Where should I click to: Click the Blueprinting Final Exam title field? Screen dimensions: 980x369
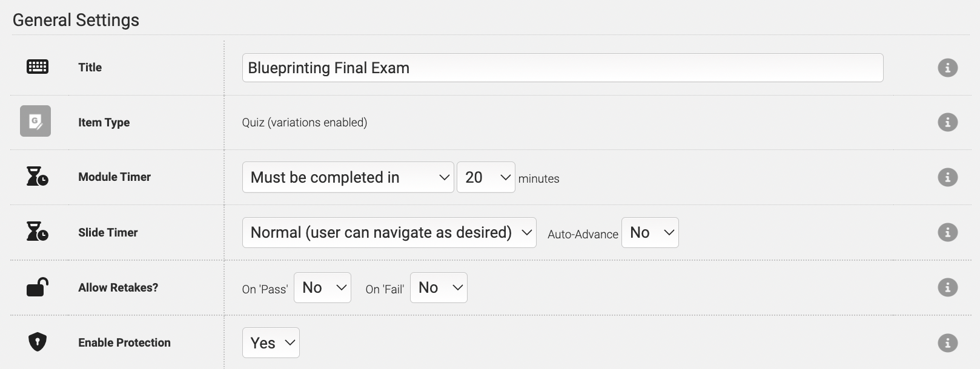click(562, 68)
